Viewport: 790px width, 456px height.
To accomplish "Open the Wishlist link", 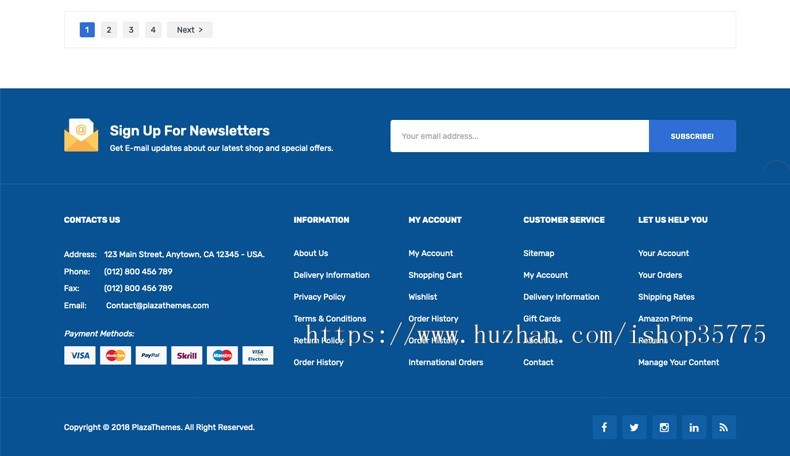I will [422, 297].
